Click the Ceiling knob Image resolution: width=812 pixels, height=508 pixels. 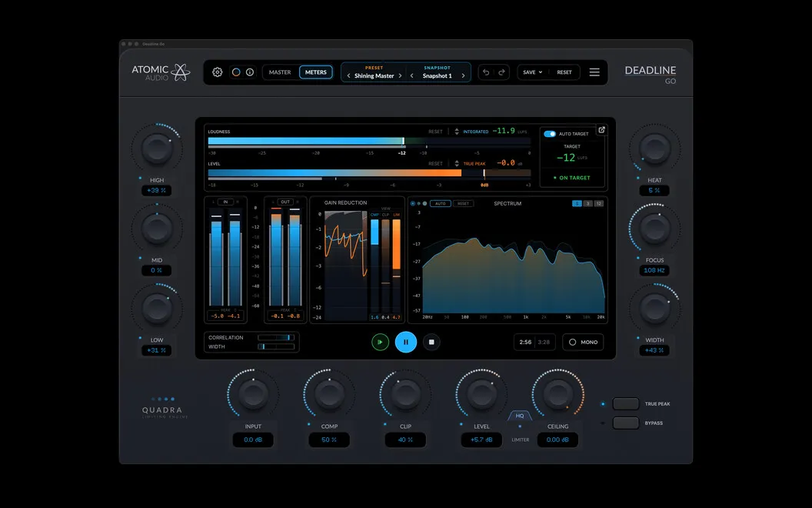(x=557, y=394)
